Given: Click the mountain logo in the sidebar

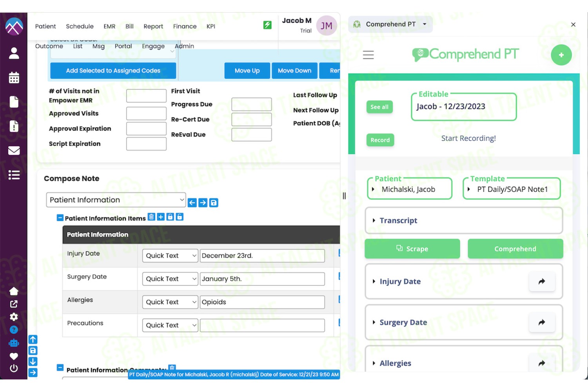Looking at the screenshot, I should 14,26.
